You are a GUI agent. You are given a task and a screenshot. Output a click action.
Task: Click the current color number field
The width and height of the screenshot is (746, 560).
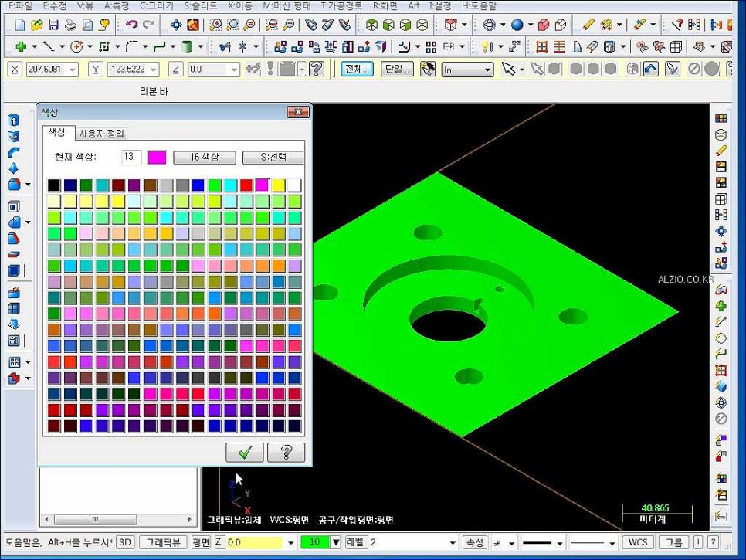tap(131, 157)
